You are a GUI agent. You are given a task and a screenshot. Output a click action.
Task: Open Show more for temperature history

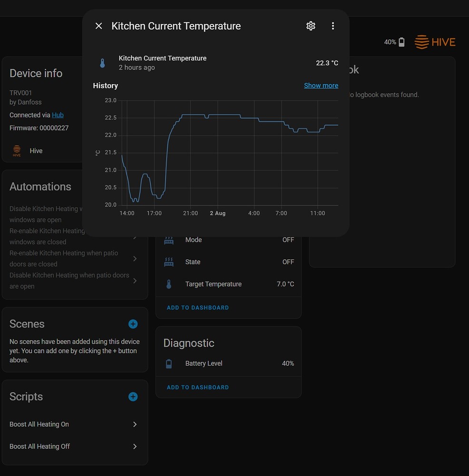[x=321, y=85]
